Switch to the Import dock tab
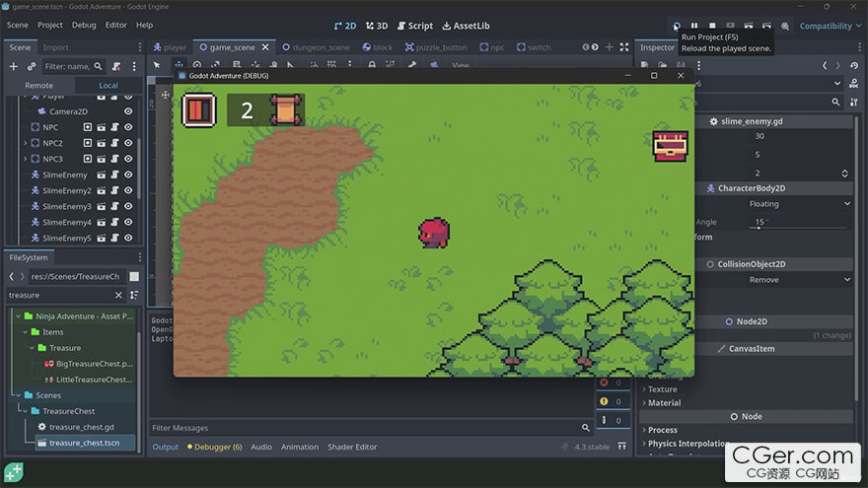 [x=55, y=47]
